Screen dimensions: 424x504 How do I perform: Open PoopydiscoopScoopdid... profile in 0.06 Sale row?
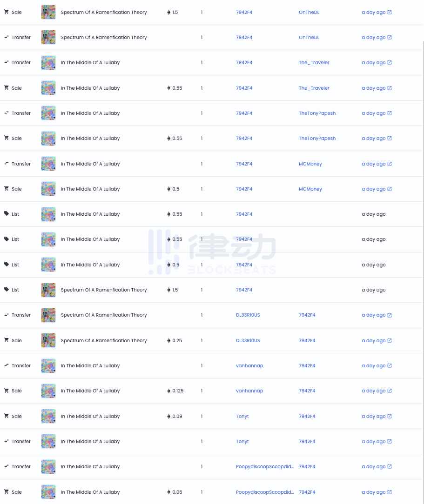click(265, 492)
